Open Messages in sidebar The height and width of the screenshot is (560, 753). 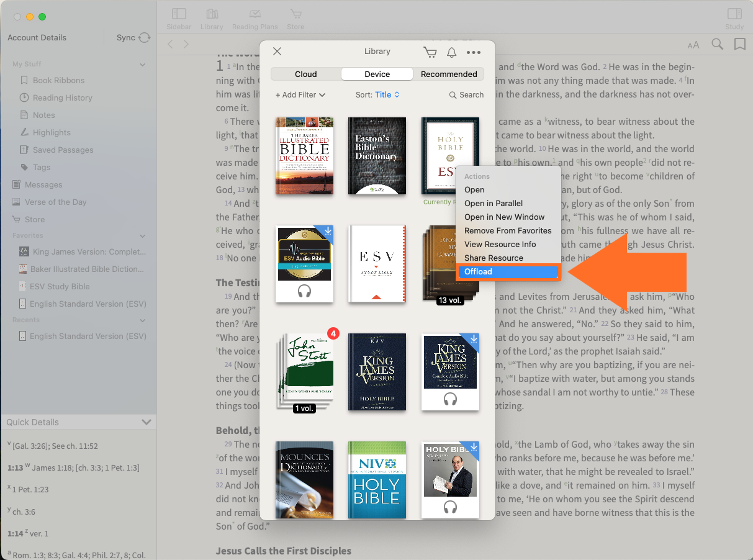pos(43,185)
